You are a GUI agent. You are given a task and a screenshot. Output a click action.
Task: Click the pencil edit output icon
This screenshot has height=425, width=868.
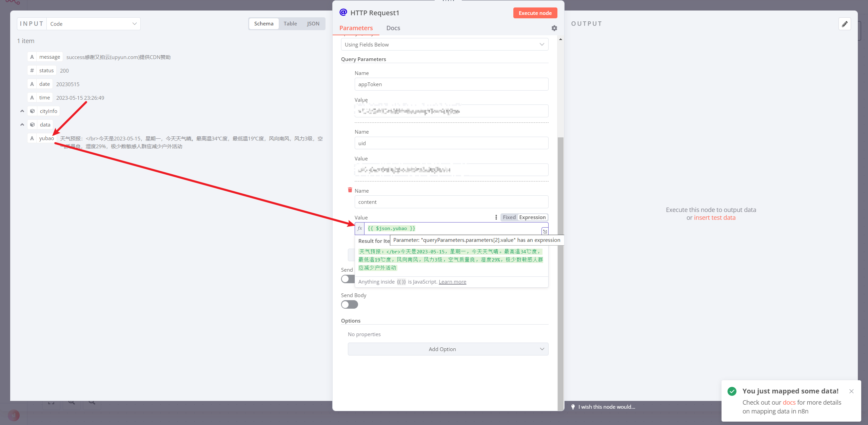pos(845,24)
